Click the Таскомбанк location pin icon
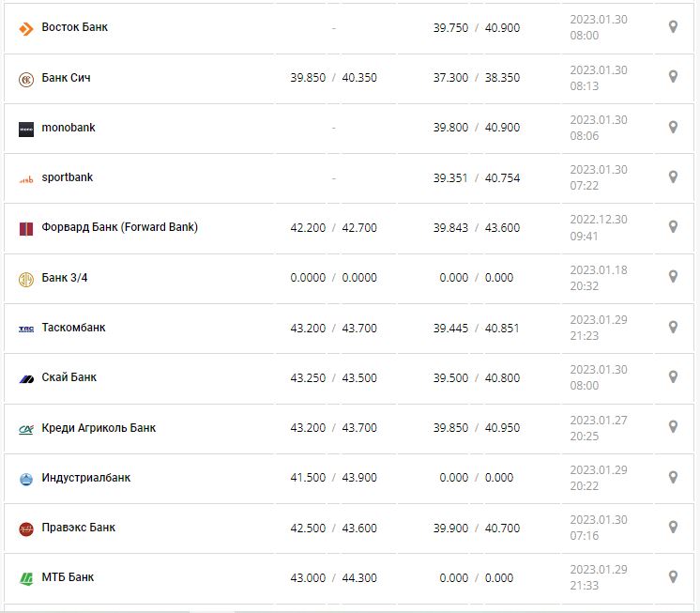The height and width of the screenshot is (613, 700). (673, 327)
